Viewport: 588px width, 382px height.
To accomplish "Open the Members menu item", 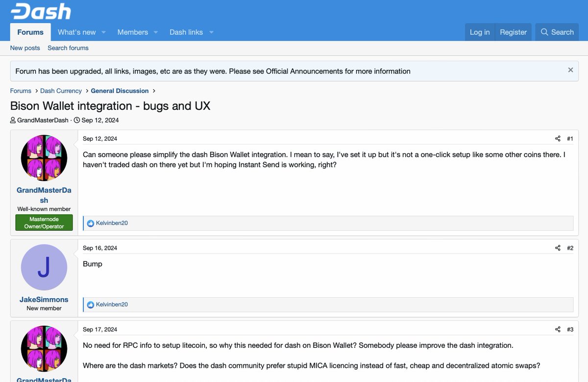I will [x=132, y=32].
